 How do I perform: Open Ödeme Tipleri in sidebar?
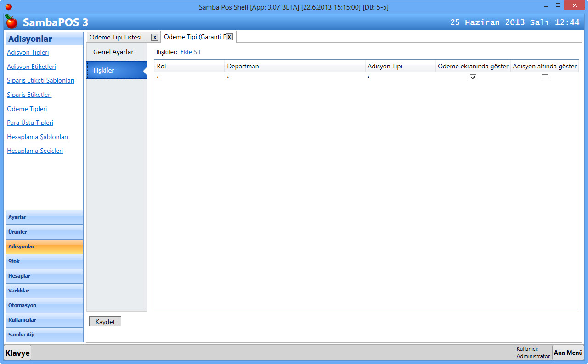[x=27, y=109]
